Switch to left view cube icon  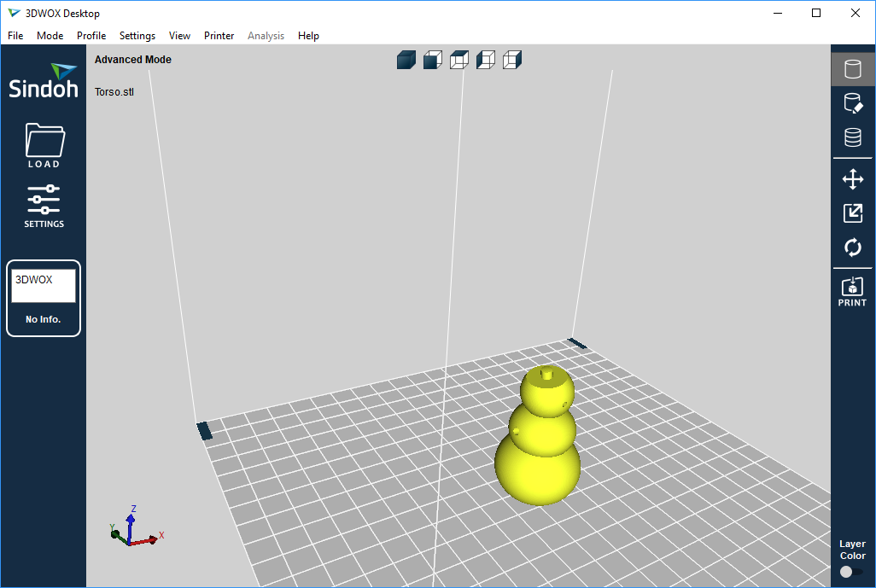click(x=486, y=60)
